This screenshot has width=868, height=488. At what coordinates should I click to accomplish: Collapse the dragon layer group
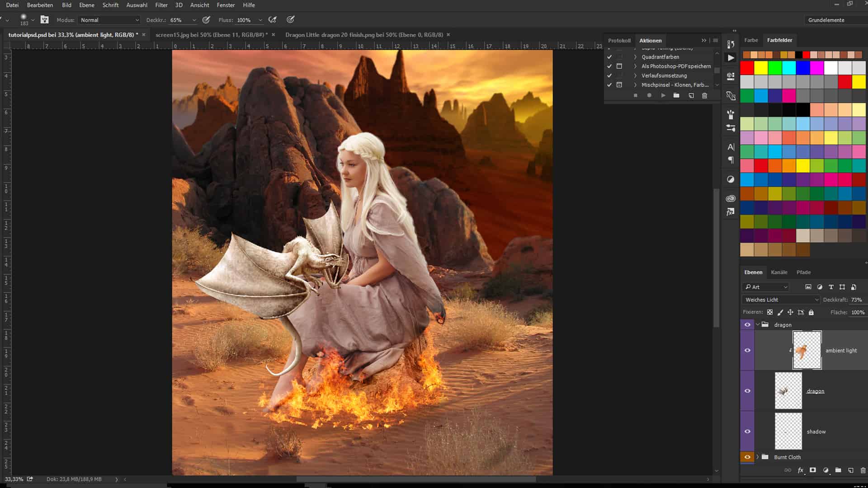[758, 325]
